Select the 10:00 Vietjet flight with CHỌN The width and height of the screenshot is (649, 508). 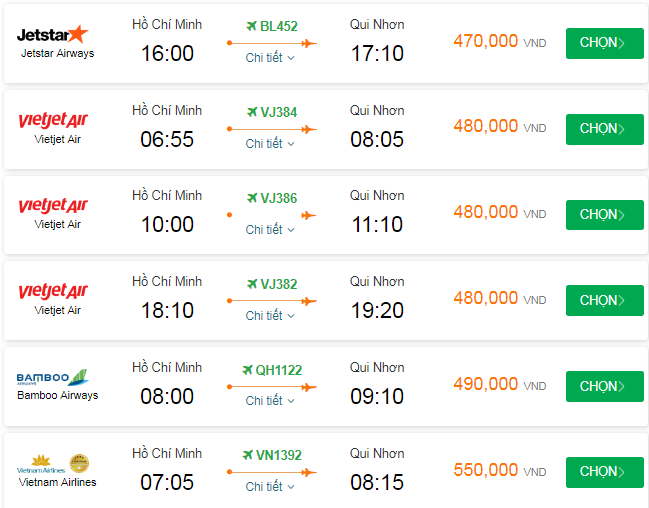[x=604, y=215]
